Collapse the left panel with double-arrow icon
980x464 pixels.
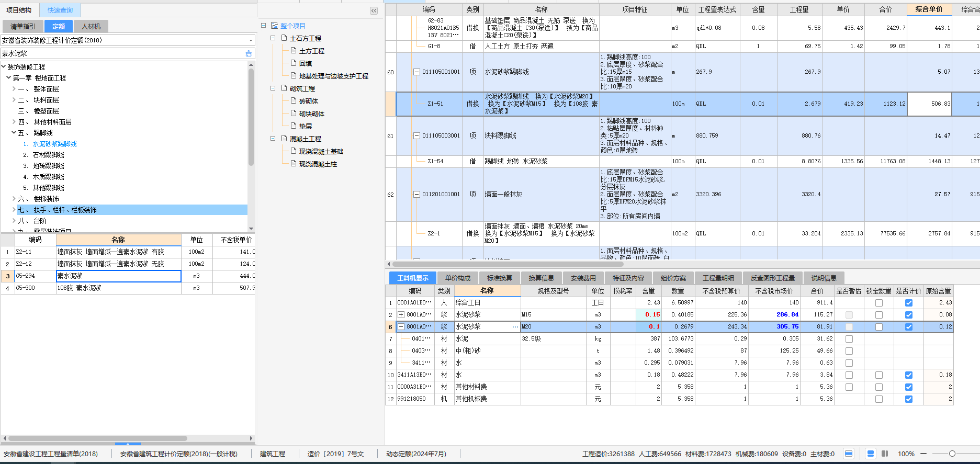pos(374,10)
